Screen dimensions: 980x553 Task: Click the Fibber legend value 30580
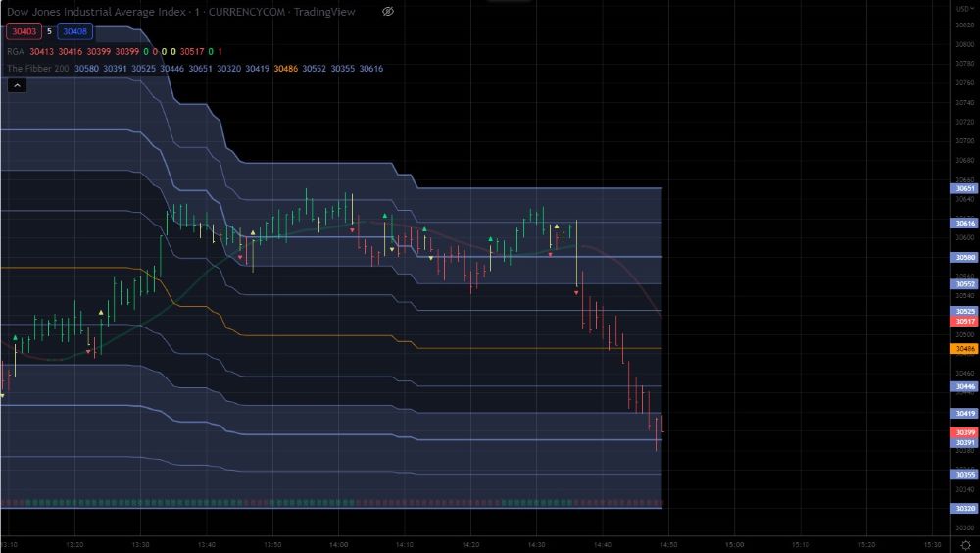[x=86, y=69]
